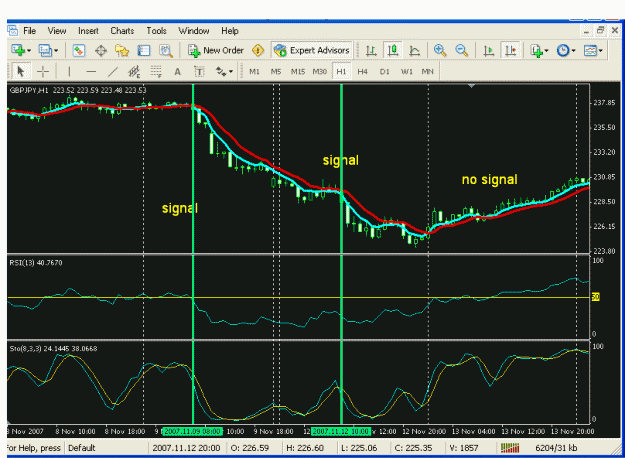Switch timeframe to MN
Screen dimensions: 625x458
coord(428,72)
